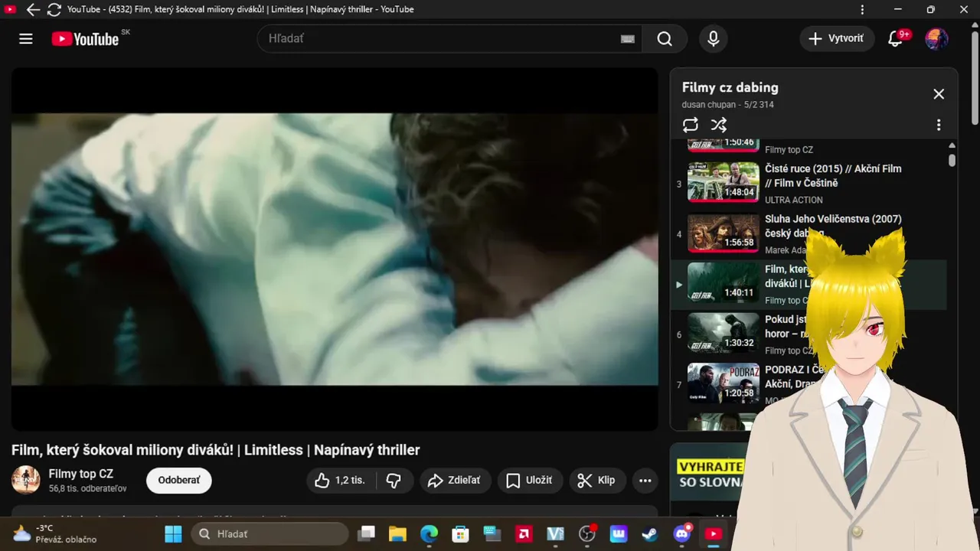The width and height of the screenshot is (980, 551).
Task: Open Čisté ruce (2015) Akční Film title
Action: point(833,176)
